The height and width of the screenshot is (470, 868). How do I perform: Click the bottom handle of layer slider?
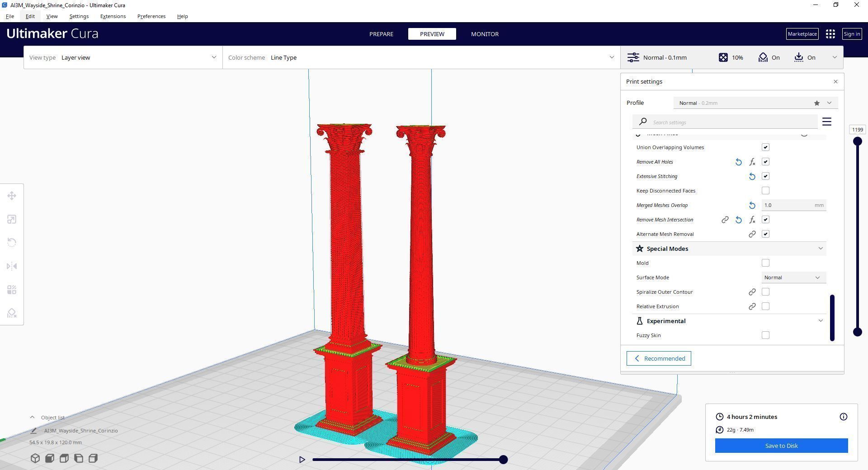(x=857, y=332)
